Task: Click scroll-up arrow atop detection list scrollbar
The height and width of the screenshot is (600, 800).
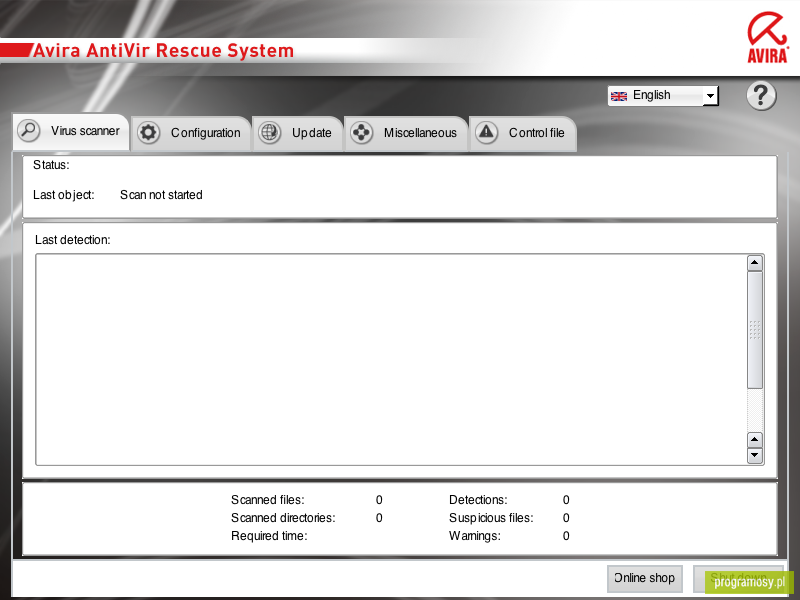Action: point(755,263)
